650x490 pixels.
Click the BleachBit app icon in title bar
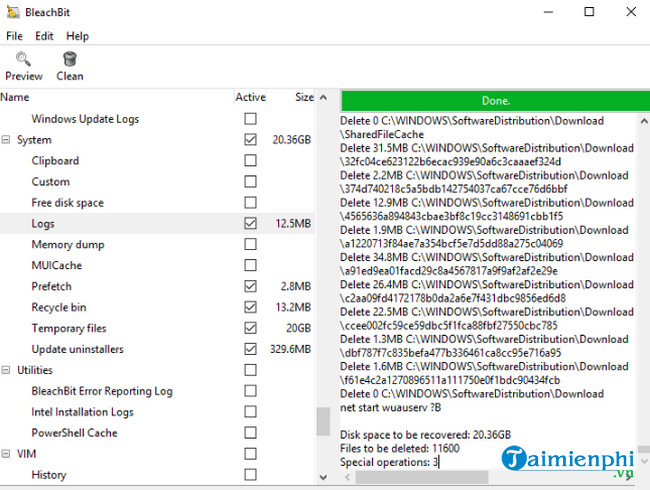12,12
